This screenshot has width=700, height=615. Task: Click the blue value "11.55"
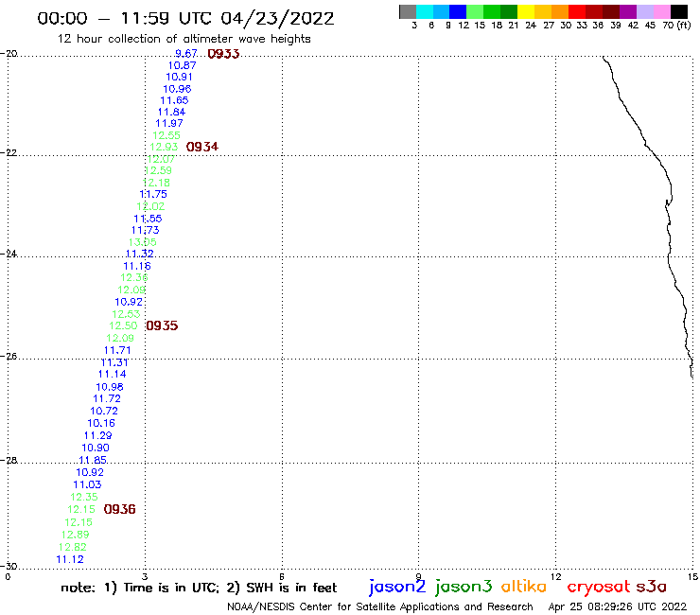pos(148,219)
